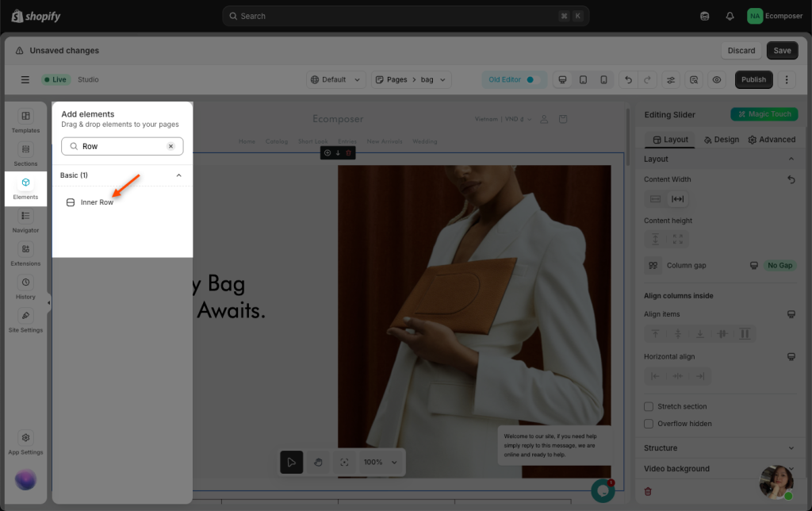Switch to the Advanced tab
Screen dimensions: 812x511
[x=771, y=140]
